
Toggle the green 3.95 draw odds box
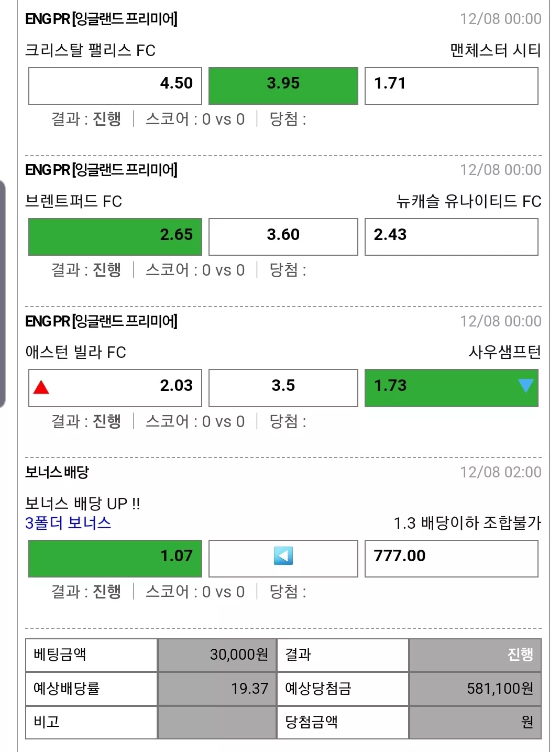pos(283,86)
